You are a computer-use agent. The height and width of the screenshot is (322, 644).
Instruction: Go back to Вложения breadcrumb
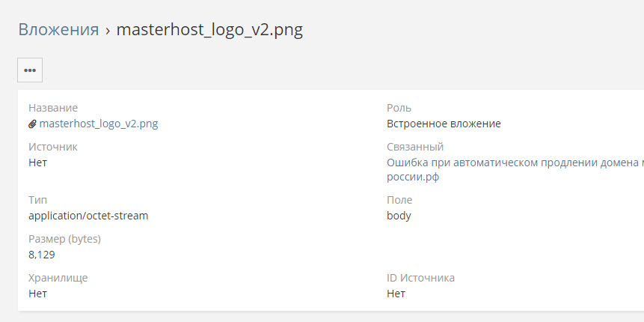(x=58, y=30)
